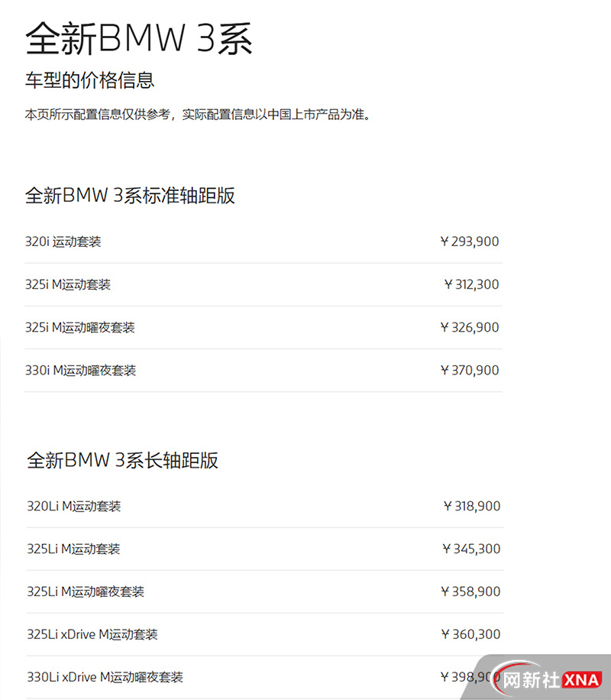Click the 320i 运动套装 model row
Screen dimensions: 611x700
[x=63, y=241]
